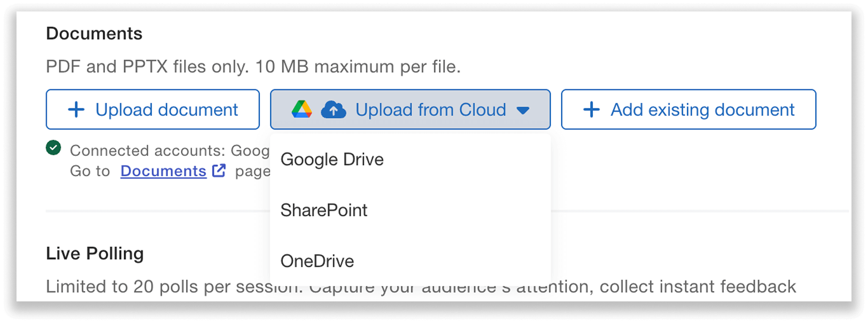Image resolution: width=868 pixels, height=323 pixels.
Task: Click the plus icon on Add existing document
Action: pyautogui.click(x=591, y=109)
